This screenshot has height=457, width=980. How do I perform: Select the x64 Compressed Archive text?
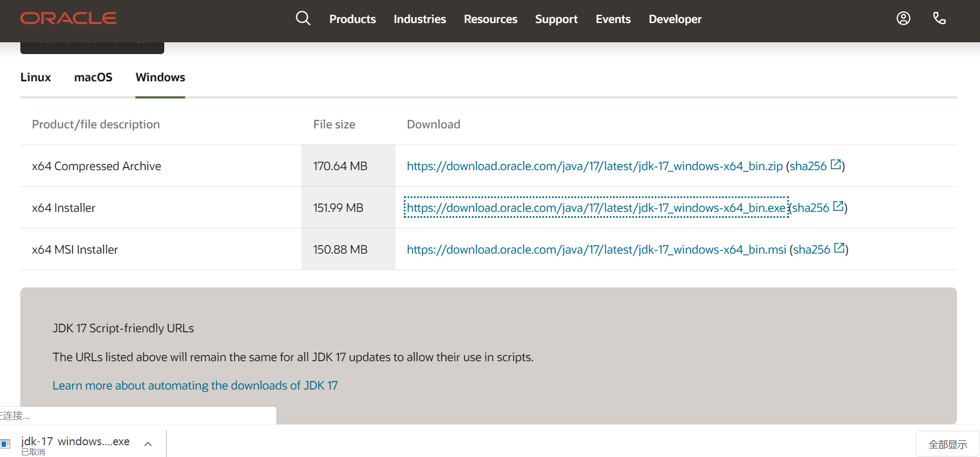click(x=96, y=166)
